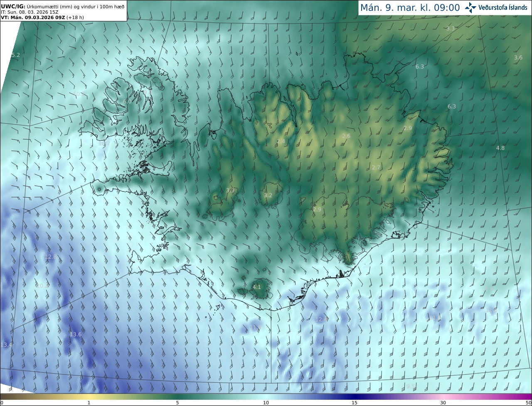
Task: Click the 4.1 value on the southern glacier
Action: pyautogui.click(x=257, y=287)
